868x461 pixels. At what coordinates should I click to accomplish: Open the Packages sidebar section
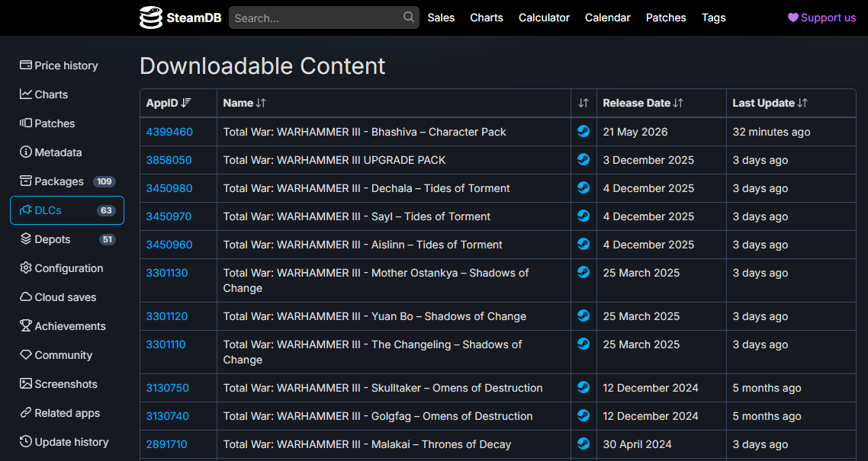tap(67, 181)
